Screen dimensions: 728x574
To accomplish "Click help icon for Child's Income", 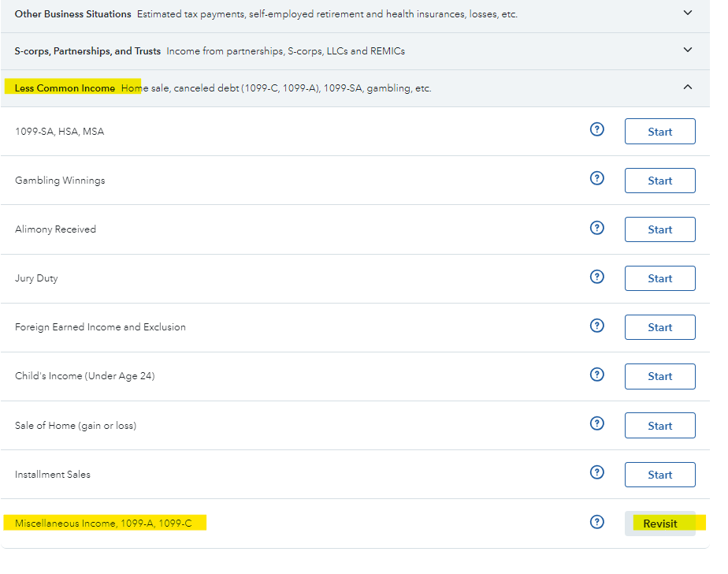I will coord(596,375).
